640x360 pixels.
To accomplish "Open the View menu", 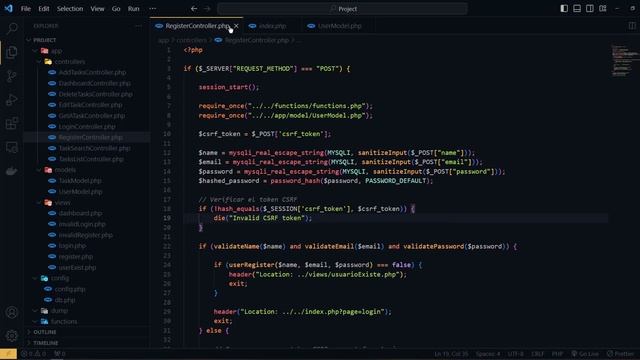I will tap(97, 9).
